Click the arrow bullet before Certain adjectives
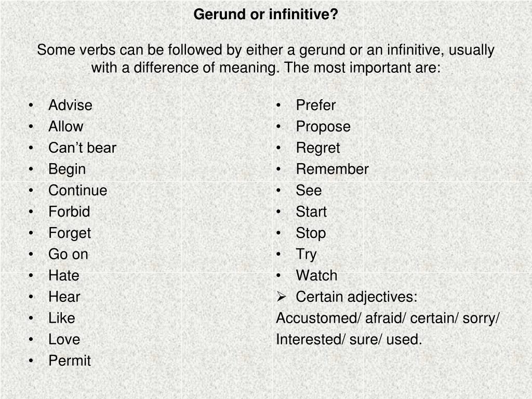The width and height of the screenshot is (532, 399). [281, 297]
